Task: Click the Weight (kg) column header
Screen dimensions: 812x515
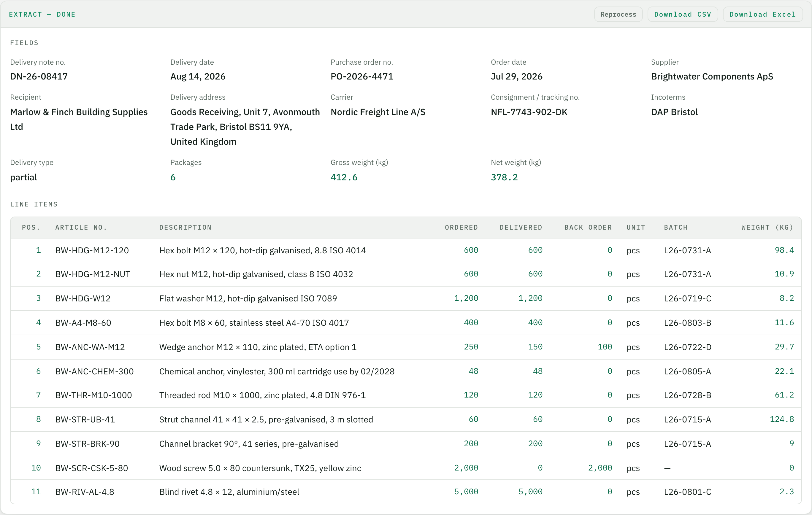Action: pyautogui.click(x=767, y=228)
